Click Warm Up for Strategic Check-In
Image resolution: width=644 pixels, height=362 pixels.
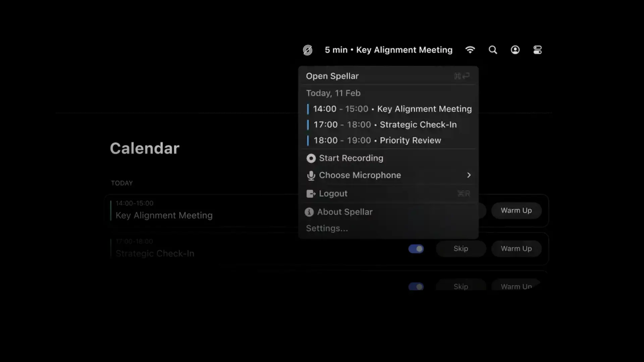pos(516,249)
